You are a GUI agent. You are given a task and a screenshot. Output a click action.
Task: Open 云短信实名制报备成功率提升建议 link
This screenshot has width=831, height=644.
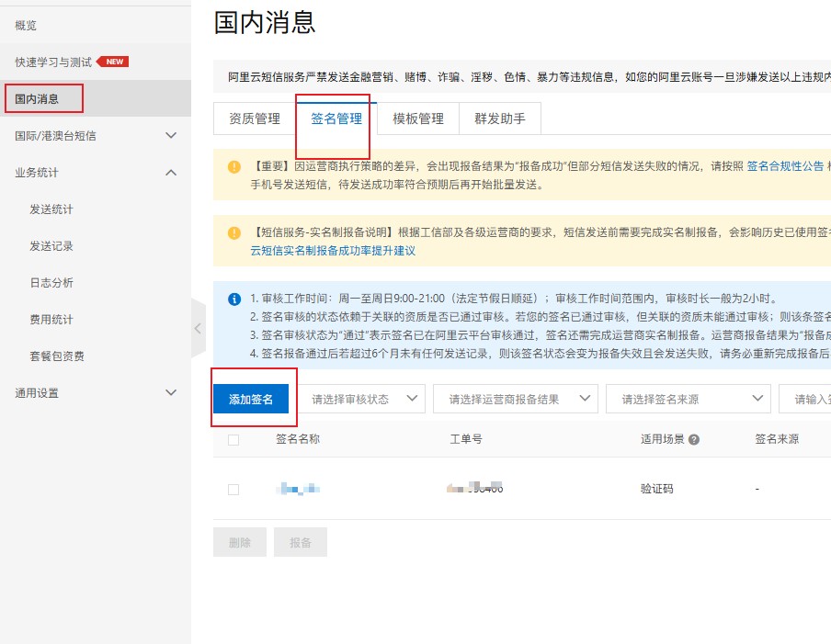point(333,251)
